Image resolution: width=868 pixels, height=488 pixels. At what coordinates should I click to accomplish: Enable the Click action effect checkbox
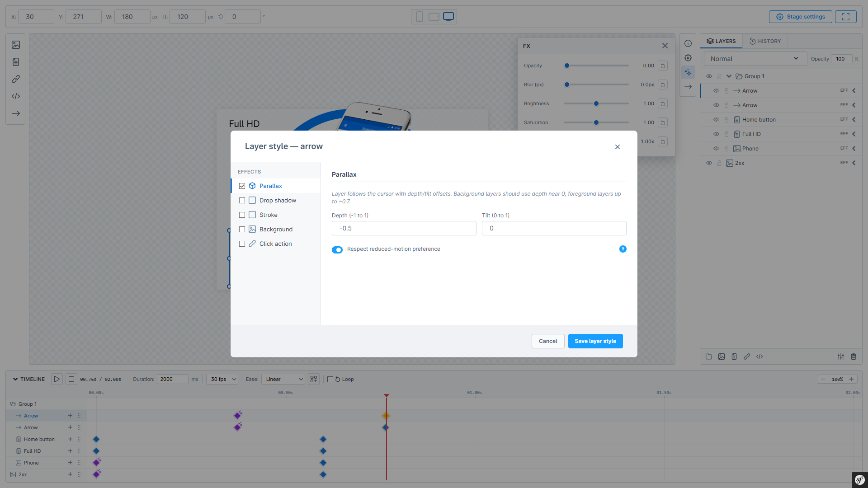point(242,244)
